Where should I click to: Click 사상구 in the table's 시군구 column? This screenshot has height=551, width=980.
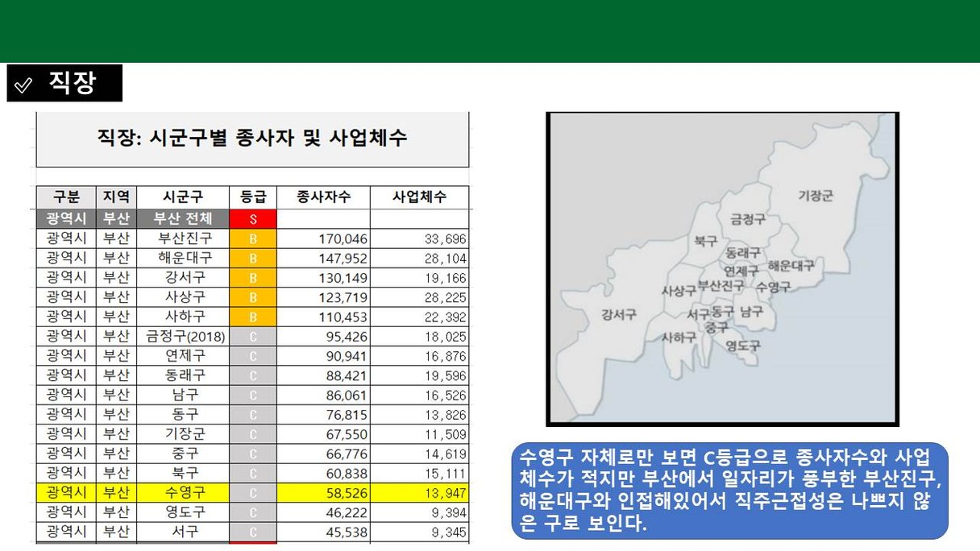(x=183, y=296)
